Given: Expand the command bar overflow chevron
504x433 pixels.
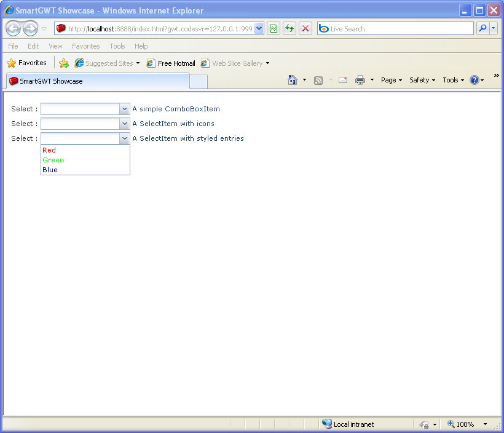Looking at the screenshot, I should pos(496,75).
